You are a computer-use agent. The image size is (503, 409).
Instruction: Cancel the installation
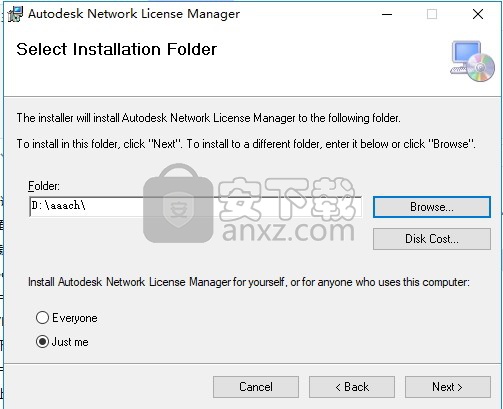pos(256,387)
